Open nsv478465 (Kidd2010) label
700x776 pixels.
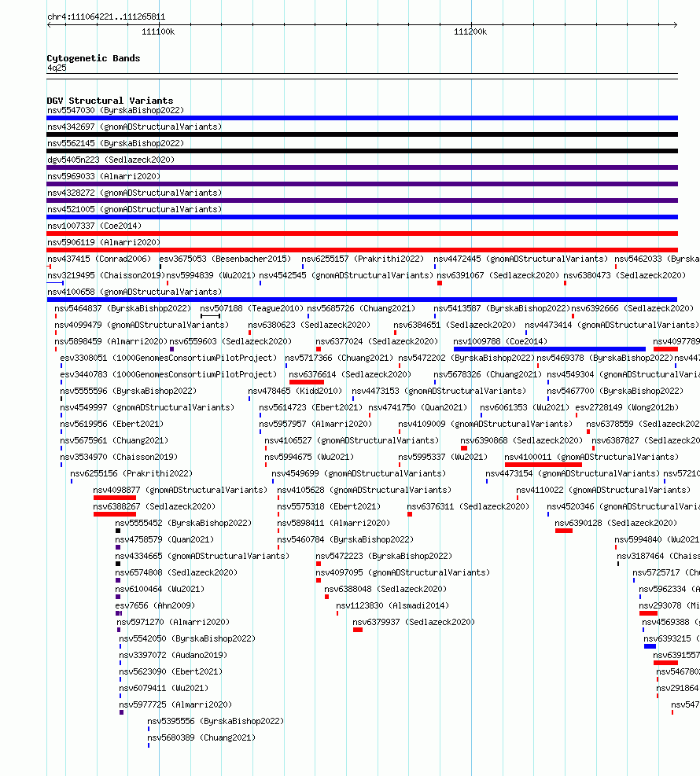pos(295,391)
